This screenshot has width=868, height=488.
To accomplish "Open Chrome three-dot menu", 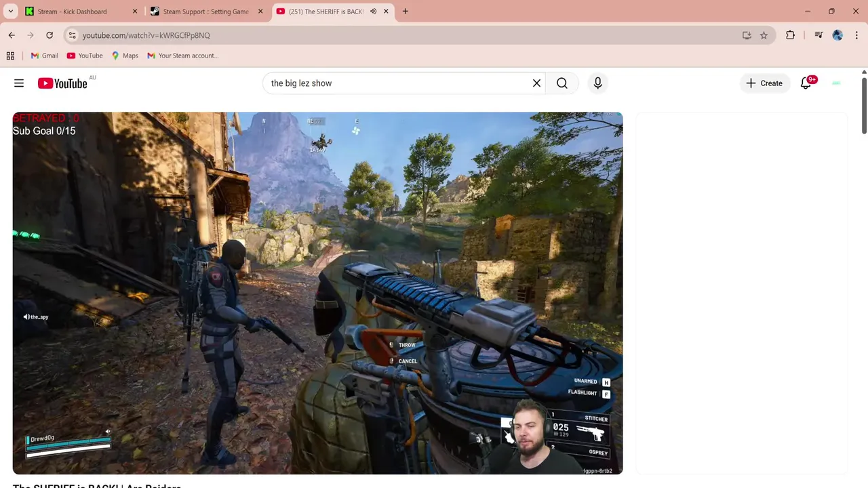I will point(856,35).
